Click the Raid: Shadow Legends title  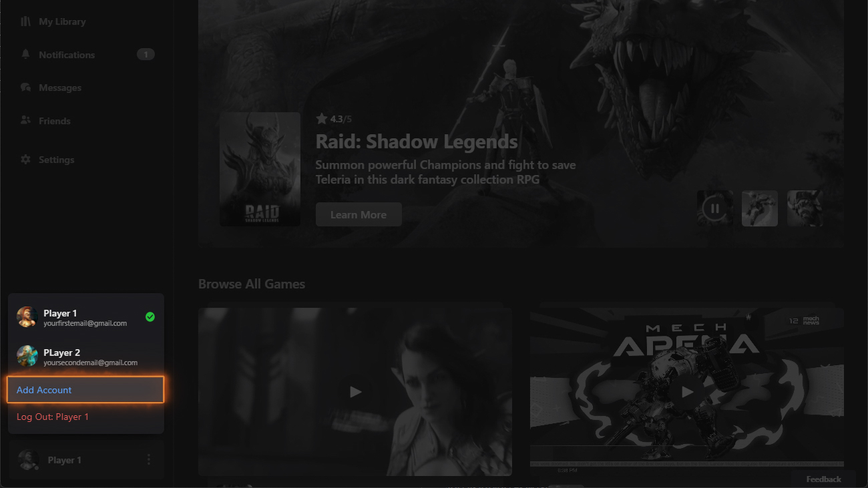(x=417, y=142)
